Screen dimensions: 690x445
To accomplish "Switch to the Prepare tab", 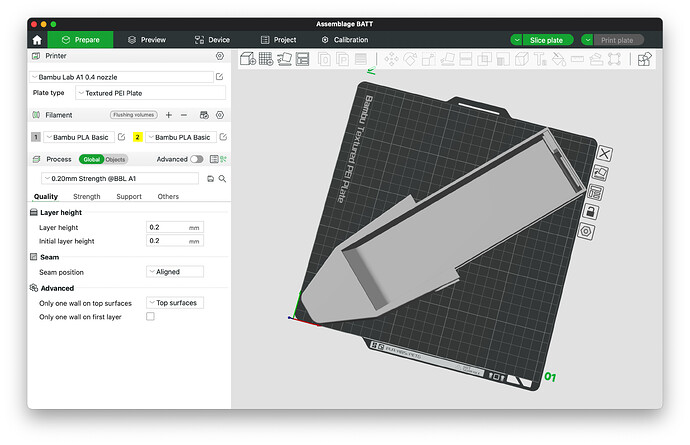I will click(x=80, y=40).
